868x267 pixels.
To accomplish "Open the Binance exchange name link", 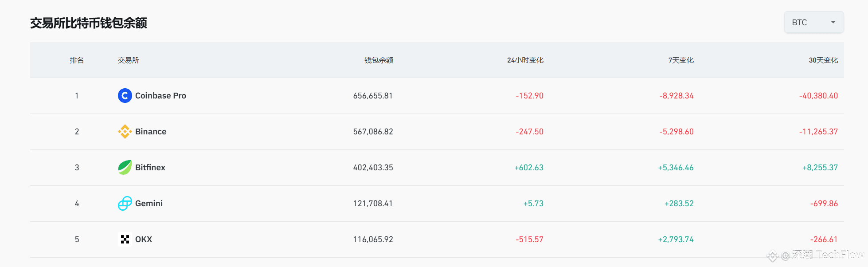I will (x=151, y=132).
